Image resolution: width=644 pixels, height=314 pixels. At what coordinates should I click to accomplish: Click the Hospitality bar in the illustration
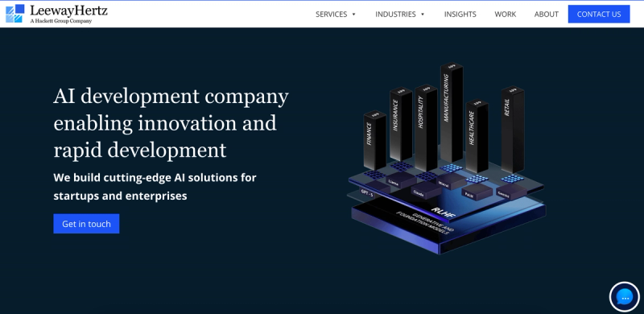426,127
